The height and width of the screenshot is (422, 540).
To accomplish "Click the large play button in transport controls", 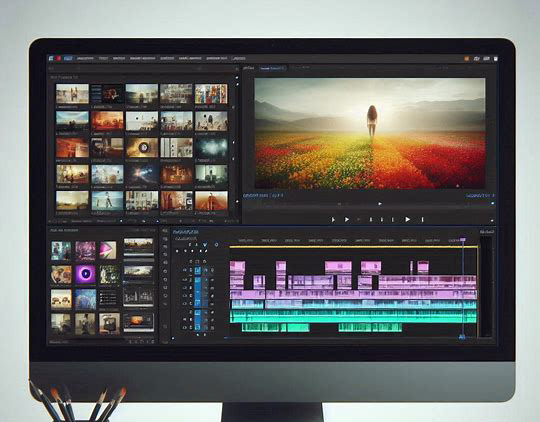I will coord(408,219).
